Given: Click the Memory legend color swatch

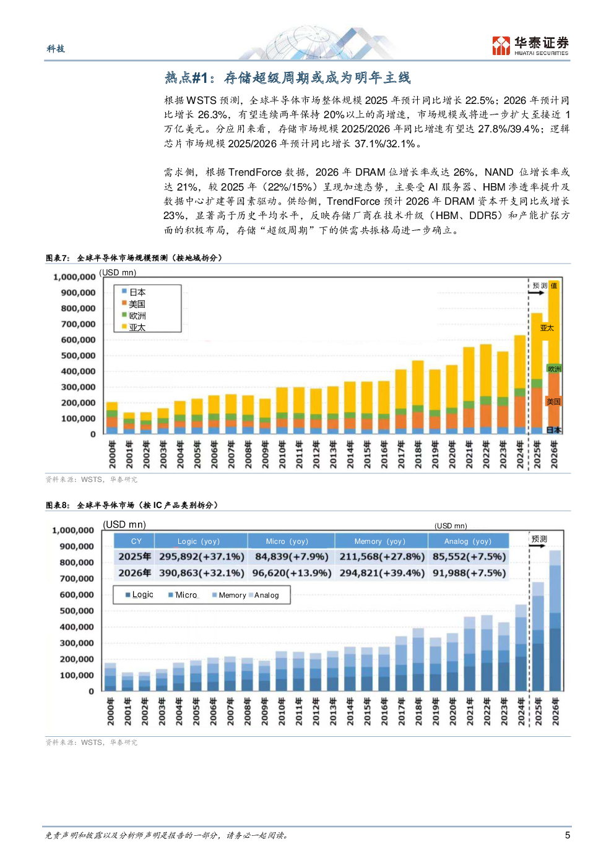Looking at the screenshot, I should 214,595.
